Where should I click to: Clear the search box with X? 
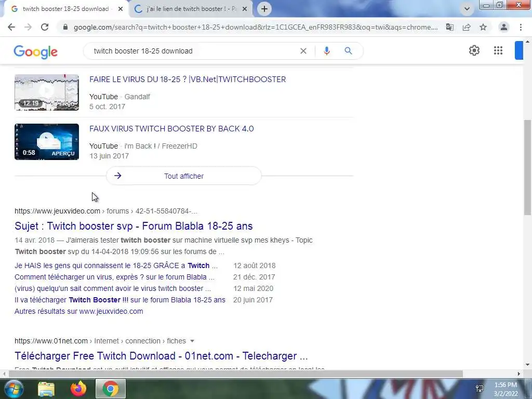[303, 51]
